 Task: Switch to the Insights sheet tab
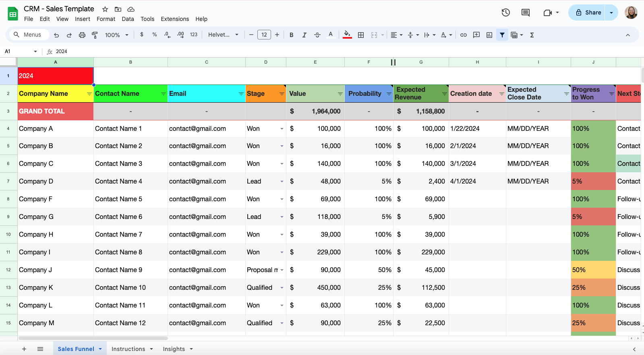tap(174, 349)
